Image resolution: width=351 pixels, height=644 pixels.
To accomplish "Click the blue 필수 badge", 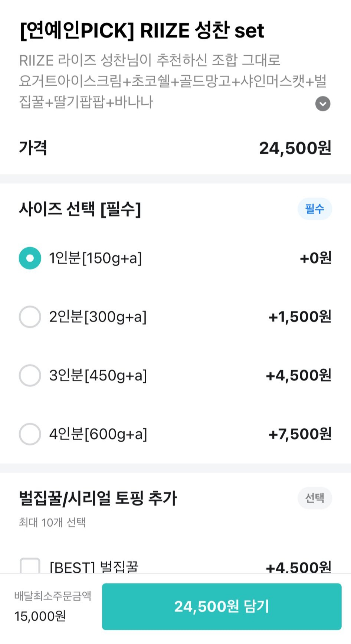I will (x=315, y=209).
